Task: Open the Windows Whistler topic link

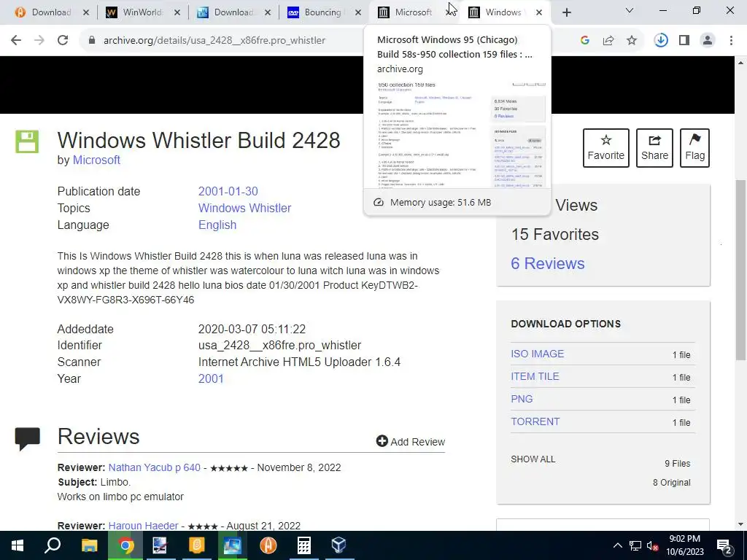Action: click(x=244, y=208)
